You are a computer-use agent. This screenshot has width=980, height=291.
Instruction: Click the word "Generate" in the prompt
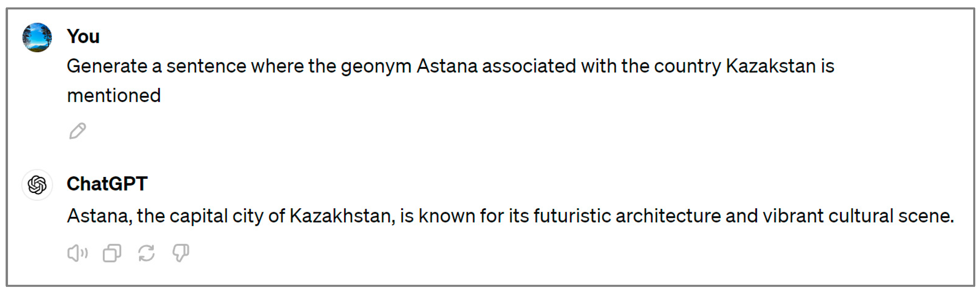tap(107, 66)
